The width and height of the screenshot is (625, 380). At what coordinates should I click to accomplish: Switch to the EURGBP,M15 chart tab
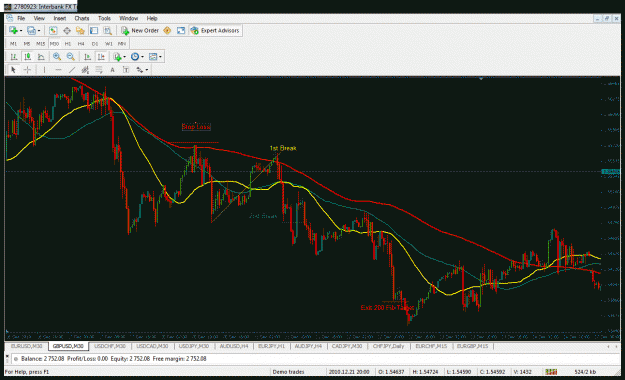click(x=472, y=346)
